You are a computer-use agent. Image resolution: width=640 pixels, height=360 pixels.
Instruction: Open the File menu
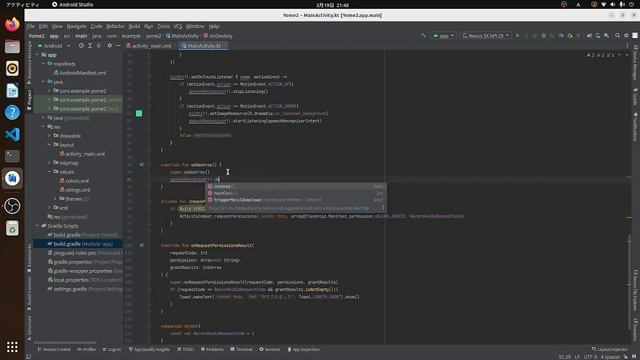(x=31, y=26)
